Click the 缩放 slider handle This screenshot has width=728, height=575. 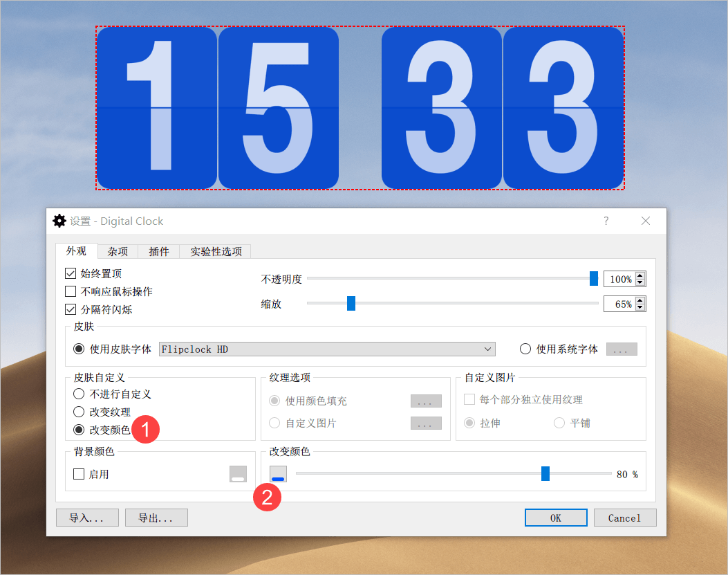click(351, 304)
